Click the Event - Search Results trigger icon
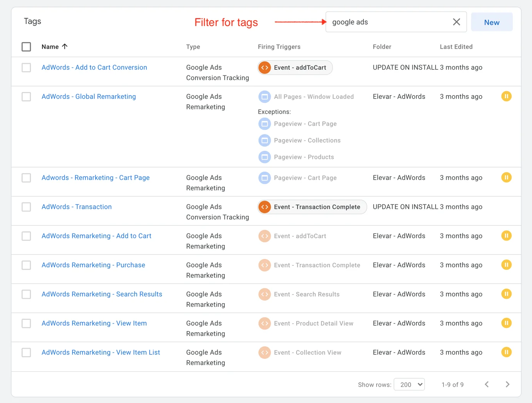The width and height of the screenshot is (532, 403). click(x=264, y=294)
